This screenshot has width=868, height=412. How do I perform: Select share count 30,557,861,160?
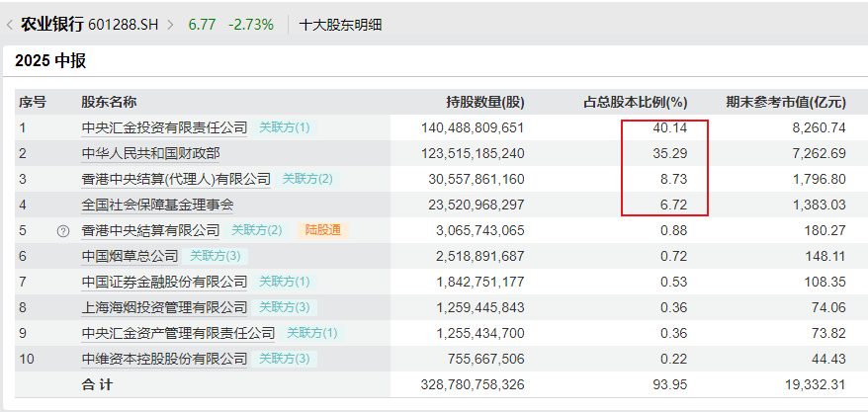pyautogui.click(x=477, y=179)
